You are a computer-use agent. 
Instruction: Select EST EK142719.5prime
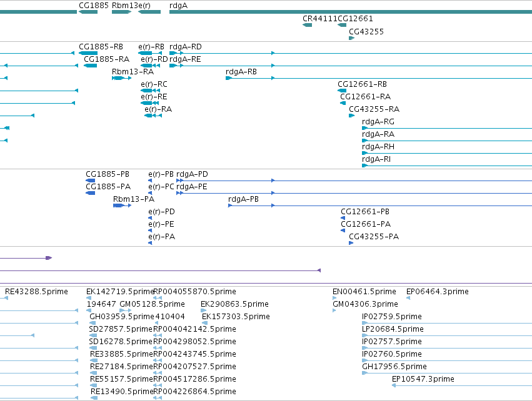point(121,292)
